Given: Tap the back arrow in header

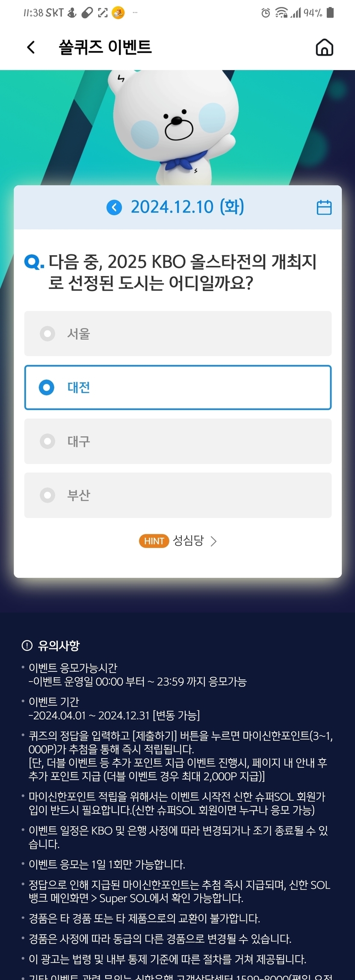Looking at the screenshot, I should tap(31, 47).
